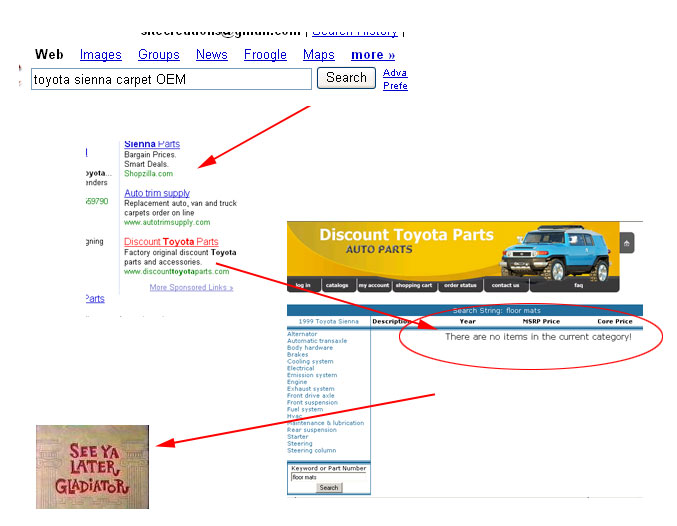Select the Cooling system category
Screen dimensions: 677x526
310,361
